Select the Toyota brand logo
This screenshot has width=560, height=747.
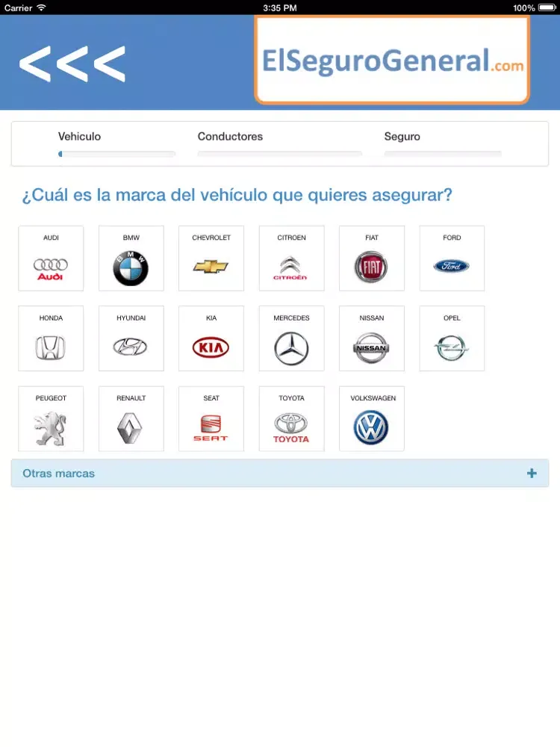click(x=291, y=428)
